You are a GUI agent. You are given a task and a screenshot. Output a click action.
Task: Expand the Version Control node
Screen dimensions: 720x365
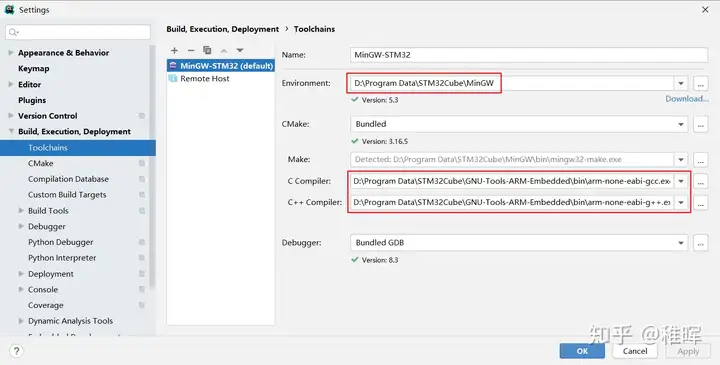pos(11,116)
